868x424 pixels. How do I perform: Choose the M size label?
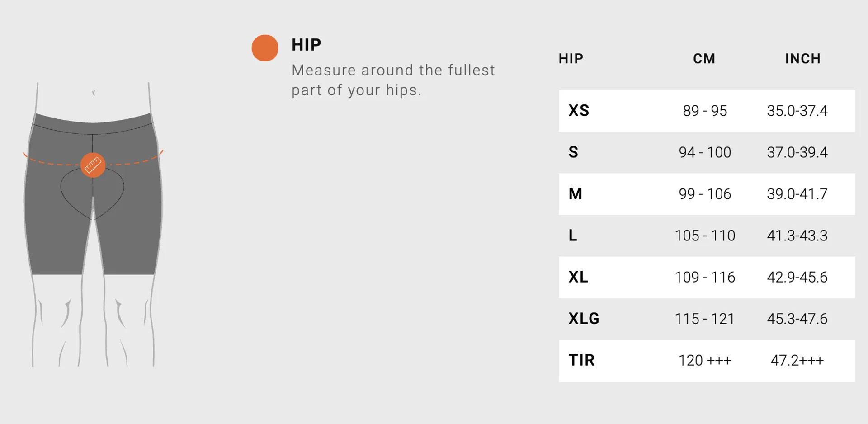point(575,194)
